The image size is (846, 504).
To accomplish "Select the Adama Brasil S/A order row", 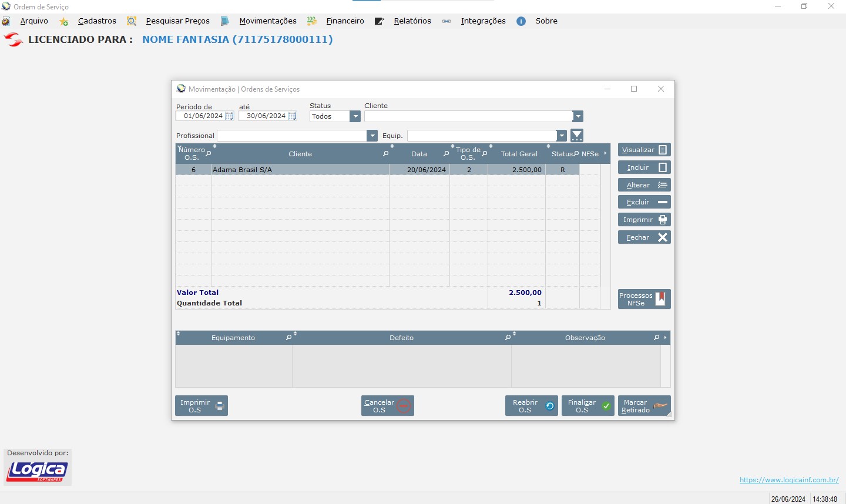I will click(x=300, y=170).
